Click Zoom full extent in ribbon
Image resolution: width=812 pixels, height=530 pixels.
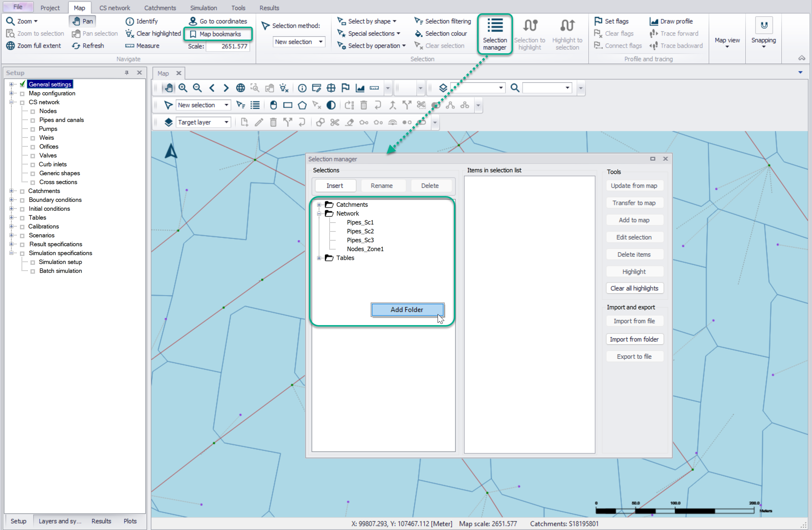point(34,46)
